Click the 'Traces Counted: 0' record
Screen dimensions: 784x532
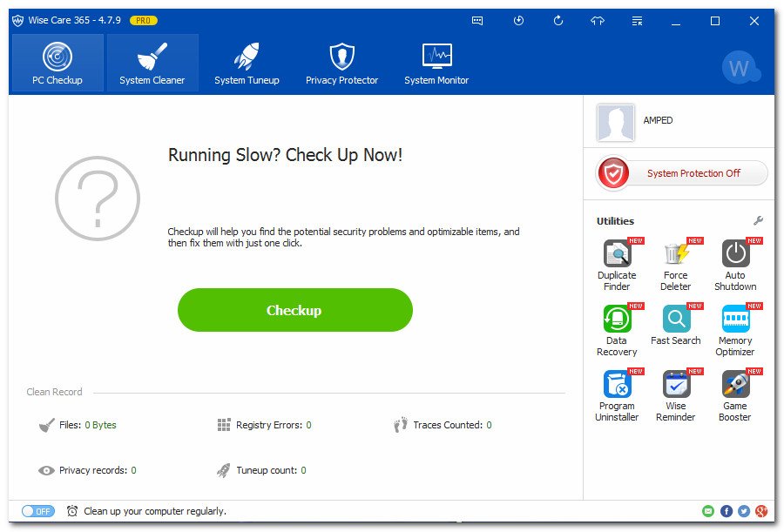click(x=443, y=425)
